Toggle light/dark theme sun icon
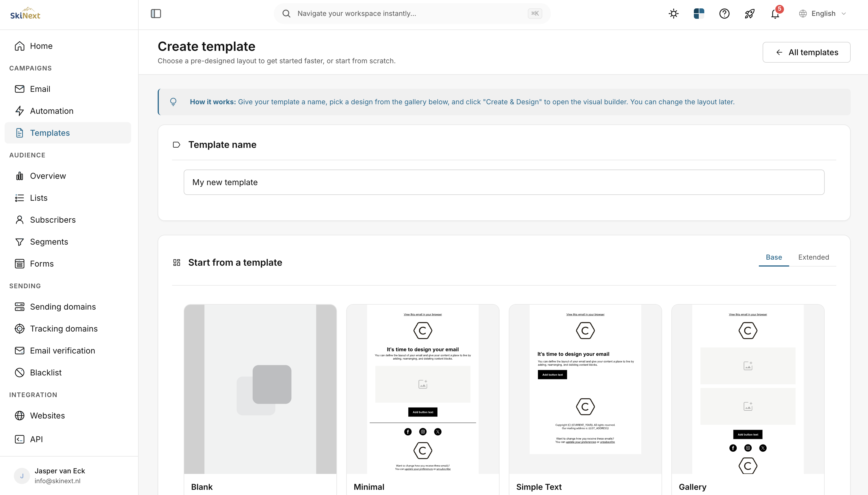This screenshot has width=868, height=495. pos(673,14)
